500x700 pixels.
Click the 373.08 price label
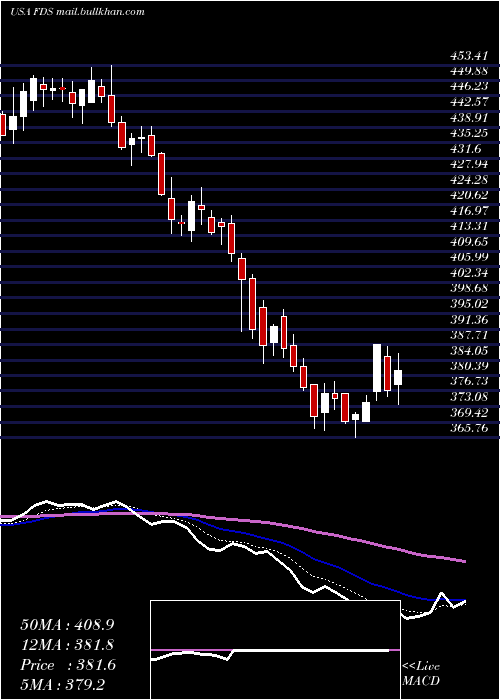(469, 397)
